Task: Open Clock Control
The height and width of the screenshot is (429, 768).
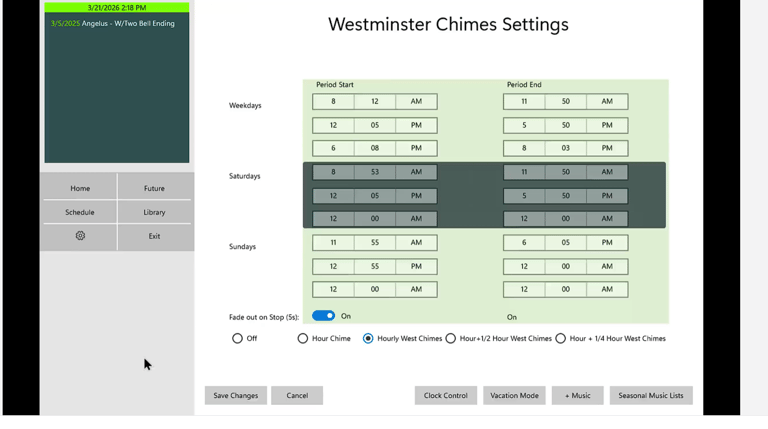Action: [446, 395]
